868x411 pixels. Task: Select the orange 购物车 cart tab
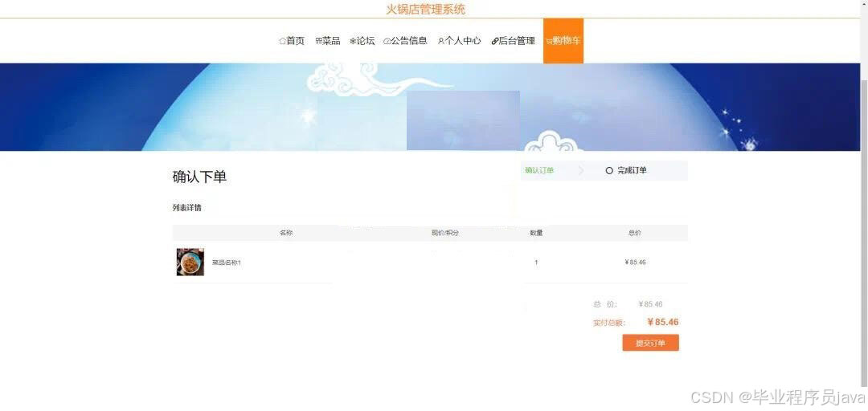(x=563, y=40)
